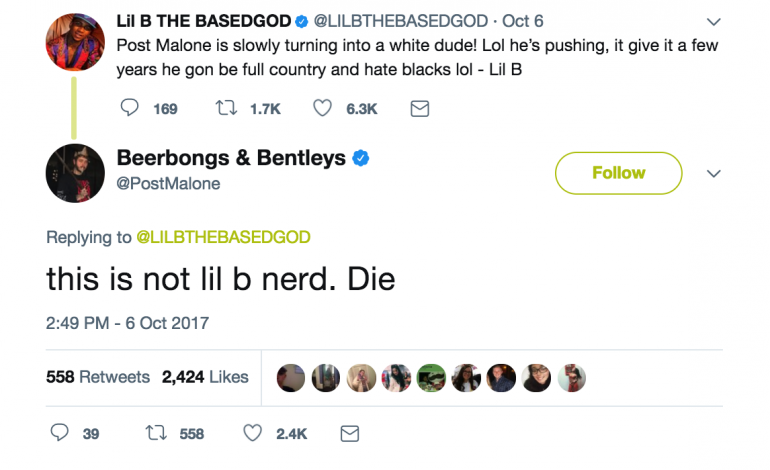Expand options chevron on Lil B's tweet

(713, 21)
